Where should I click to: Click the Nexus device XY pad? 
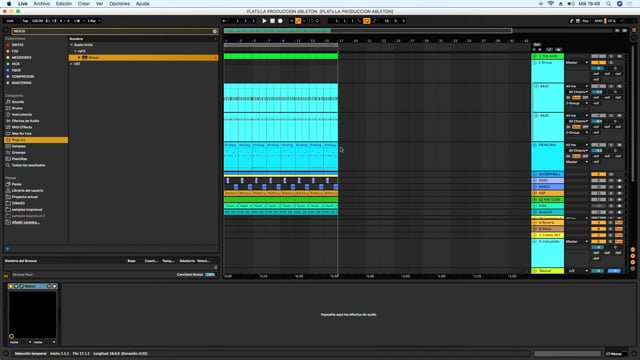coord(33,315)
